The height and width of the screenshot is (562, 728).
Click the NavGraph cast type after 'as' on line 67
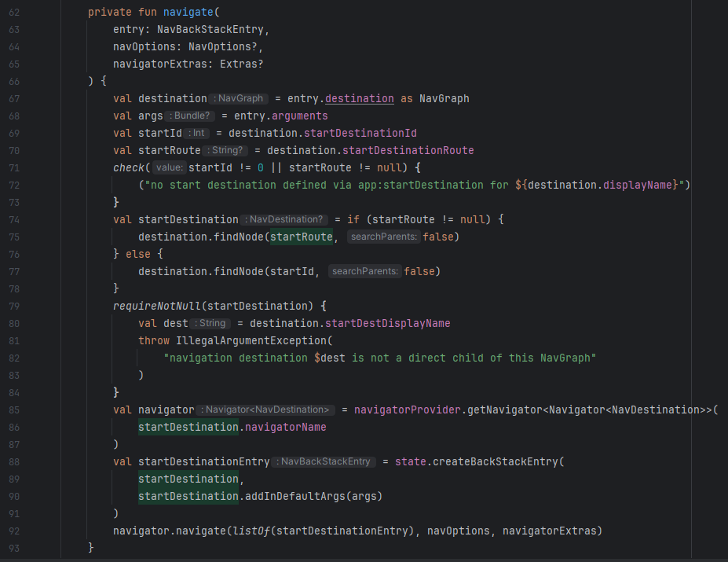[444, 98]
